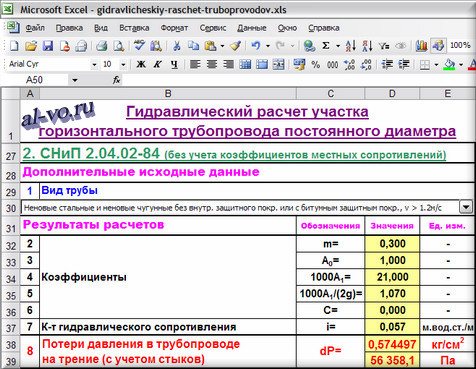Select cell with value 21,000
The image size is (476, 369).
pyautogui.click(x=392, y=277)
